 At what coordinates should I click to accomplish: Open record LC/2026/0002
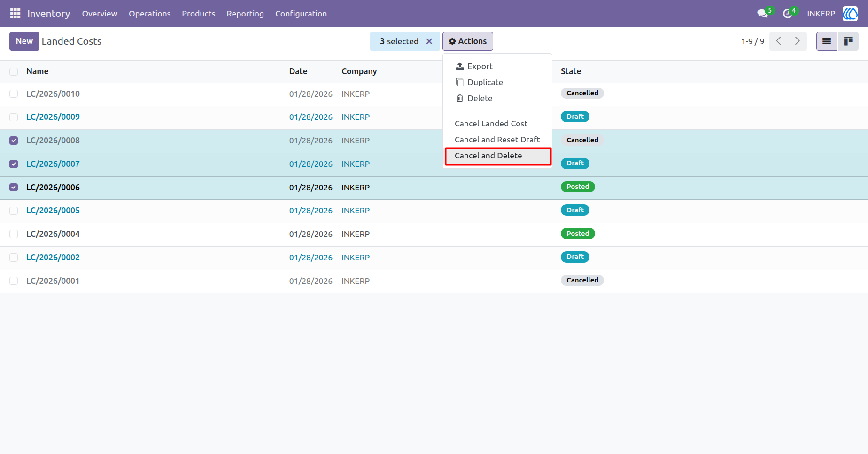pos(53,258)
